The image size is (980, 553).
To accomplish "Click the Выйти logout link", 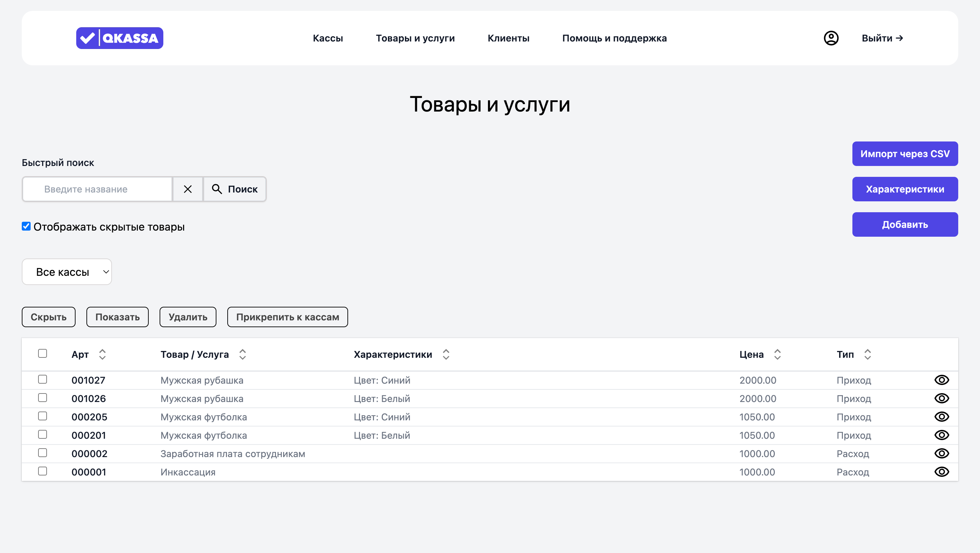I will [x=882, y=38].
